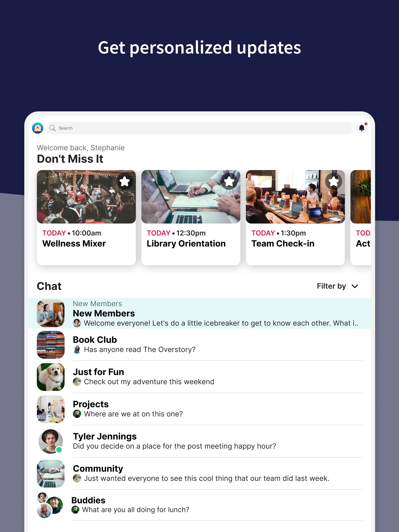Toggle favorite star on Team Check-in
This screenshot has height=532, width=399.
coord(333,181)
